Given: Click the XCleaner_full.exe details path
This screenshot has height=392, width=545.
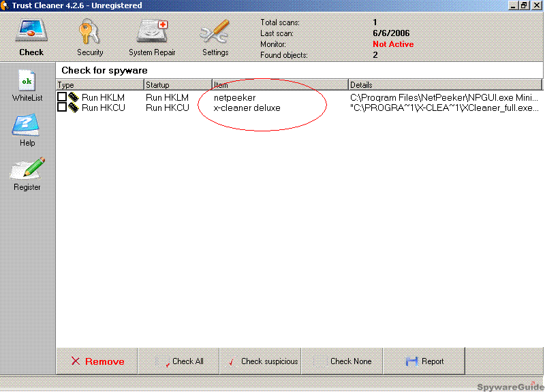Looking at the screenshot, I should 445,108.
